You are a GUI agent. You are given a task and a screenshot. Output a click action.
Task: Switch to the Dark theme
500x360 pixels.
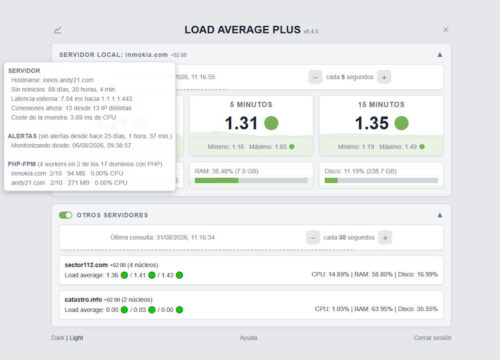click(x=58, y=338)
